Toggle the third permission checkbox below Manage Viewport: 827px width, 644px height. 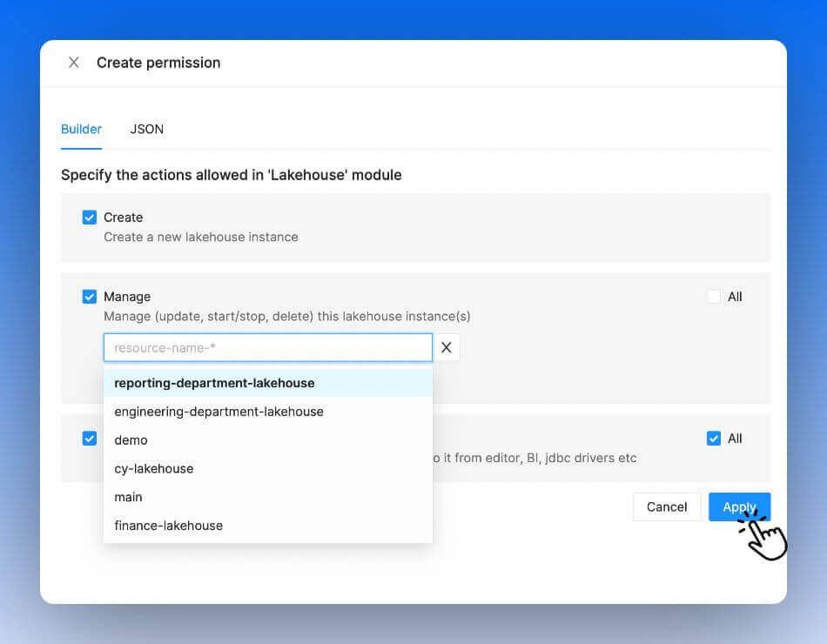pyautogui.click(x=90, y=439)
